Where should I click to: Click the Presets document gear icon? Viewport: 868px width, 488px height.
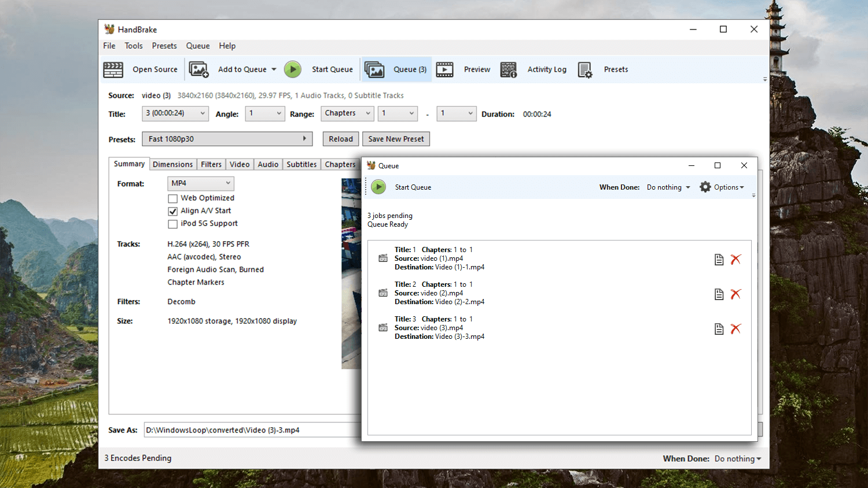[585, 69]
